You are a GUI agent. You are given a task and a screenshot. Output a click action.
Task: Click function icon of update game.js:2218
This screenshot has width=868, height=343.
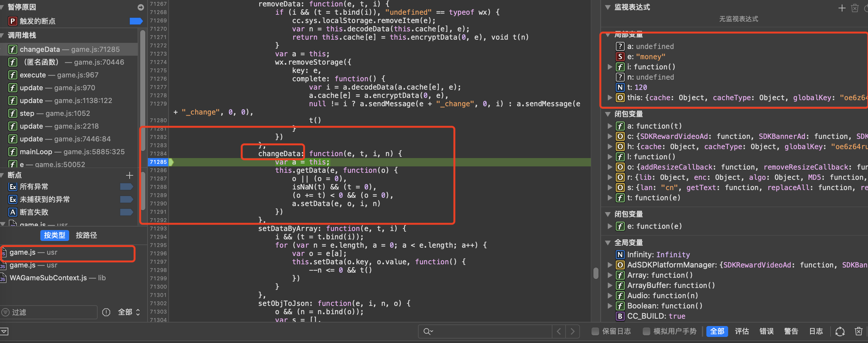coord(12,126)
